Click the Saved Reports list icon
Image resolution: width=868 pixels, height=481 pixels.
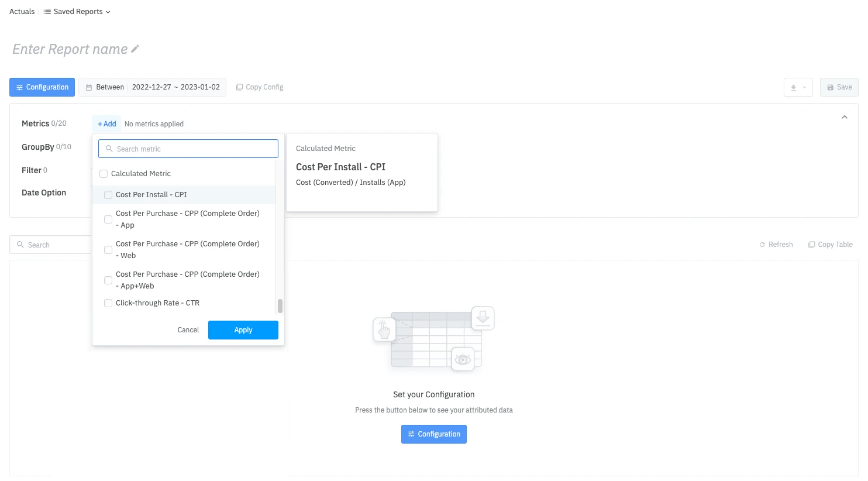point(47,12)
